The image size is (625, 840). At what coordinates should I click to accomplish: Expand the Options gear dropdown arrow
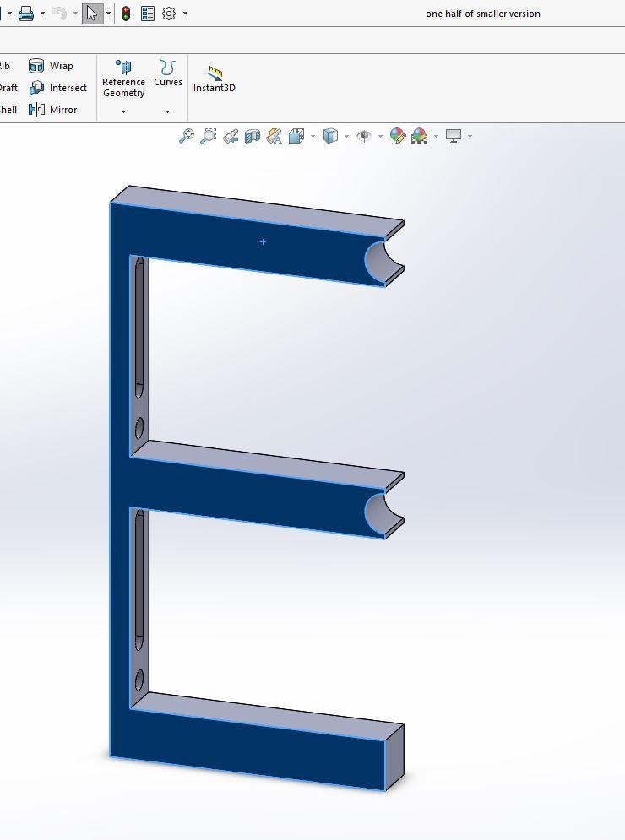[x=186, y=14]
